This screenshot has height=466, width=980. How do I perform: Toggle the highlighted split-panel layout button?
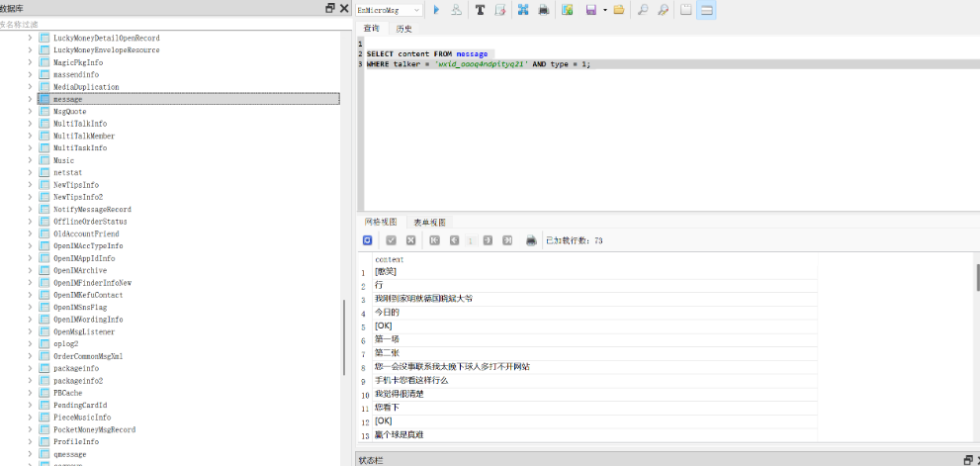(x=707, y=10)
